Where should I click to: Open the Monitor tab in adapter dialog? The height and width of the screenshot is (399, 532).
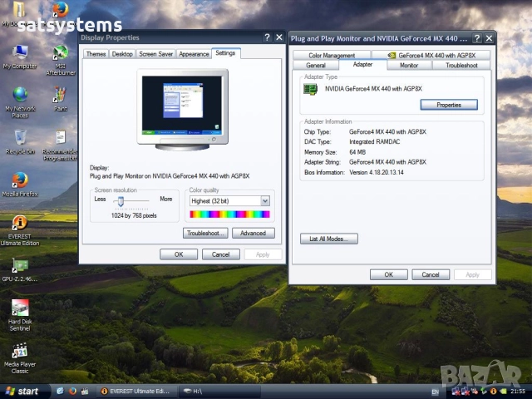pyautogui.click(x=409, y=65)
